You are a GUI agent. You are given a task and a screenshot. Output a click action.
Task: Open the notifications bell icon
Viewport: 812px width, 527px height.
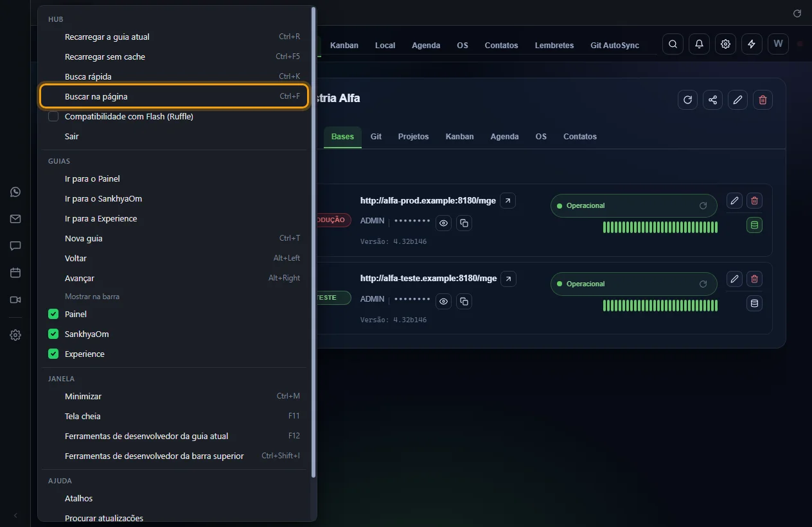[x=699, y=44]
